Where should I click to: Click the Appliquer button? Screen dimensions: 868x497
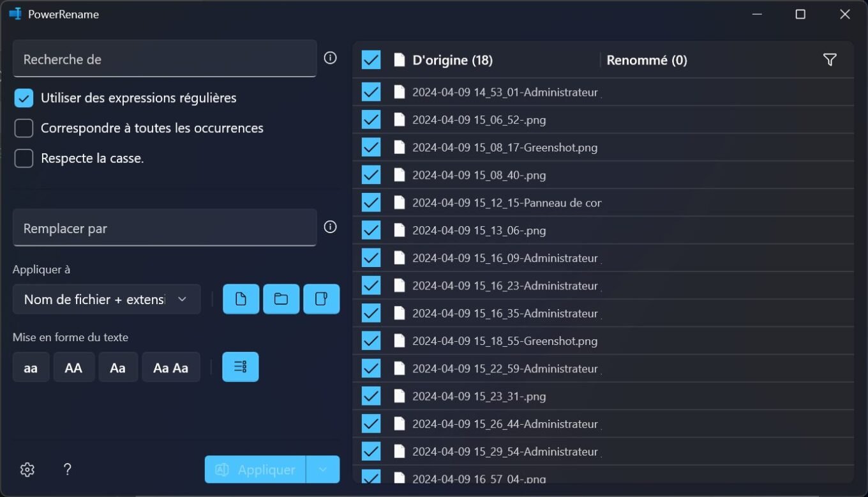[255, 470]
